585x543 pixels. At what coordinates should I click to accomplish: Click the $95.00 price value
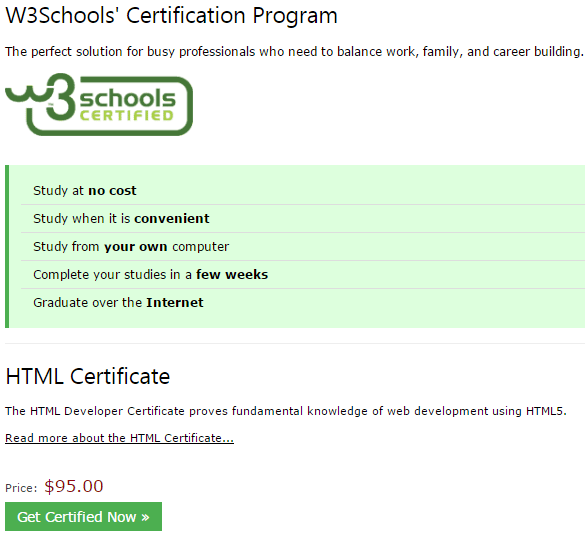tap(74, 486)
